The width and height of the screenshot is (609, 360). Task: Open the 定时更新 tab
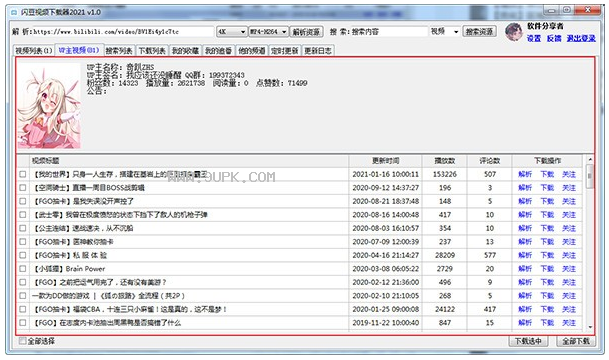(x=285, y=51)
